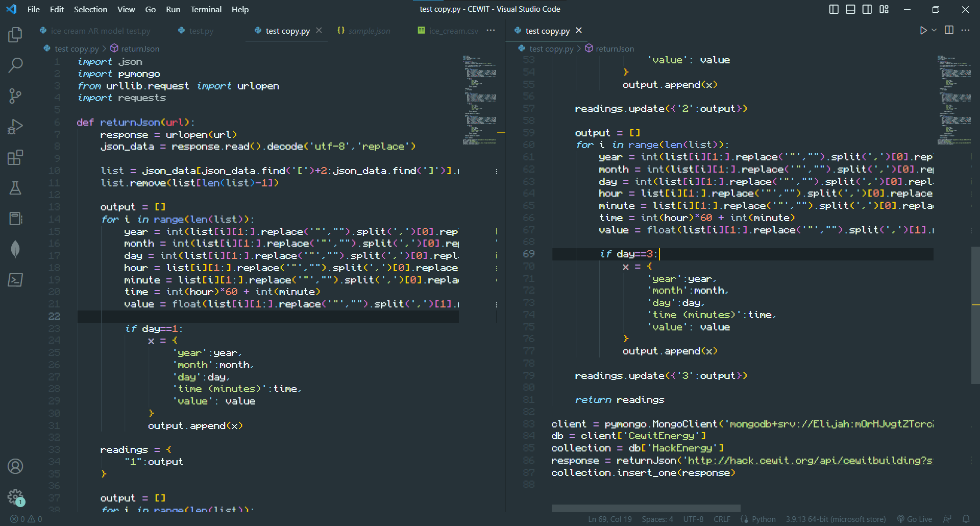The width and height of the screenshot is (980, 526).
Task: Open notifications bell in status bar
Action: click(966, 519)
